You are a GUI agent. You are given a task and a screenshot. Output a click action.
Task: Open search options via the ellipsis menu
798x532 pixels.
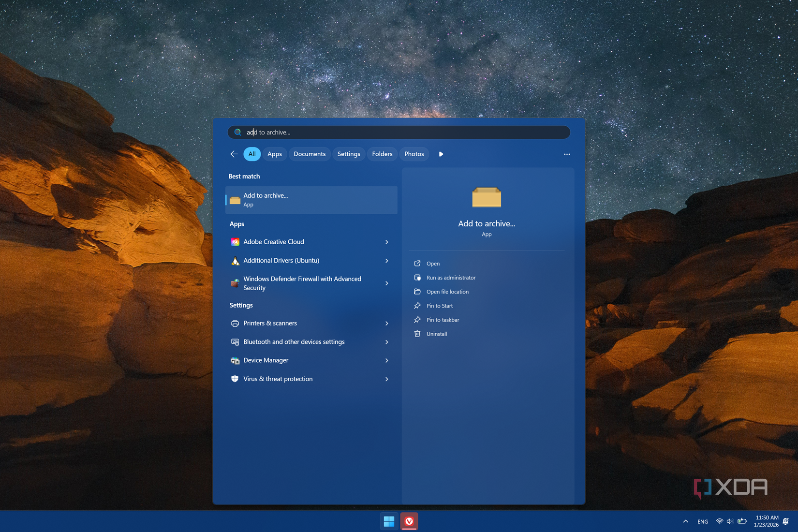click(x=566, y=154)
